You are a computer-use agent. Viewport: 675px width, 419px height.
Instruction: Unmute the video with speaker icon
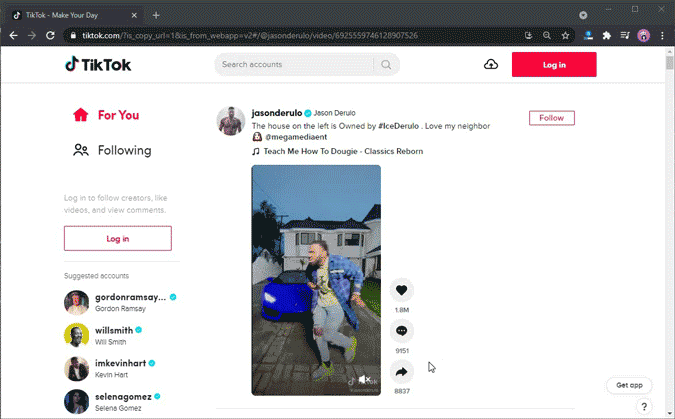coord(365,379)
